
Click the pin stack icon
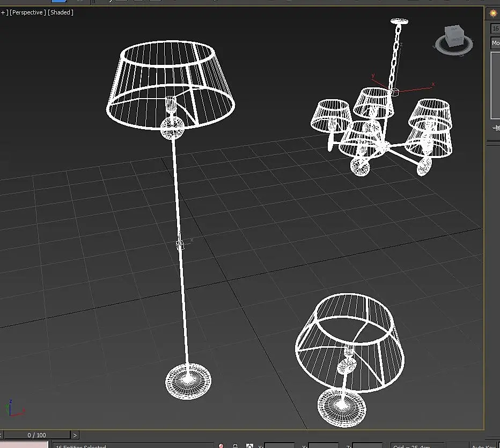click(496, 128)
